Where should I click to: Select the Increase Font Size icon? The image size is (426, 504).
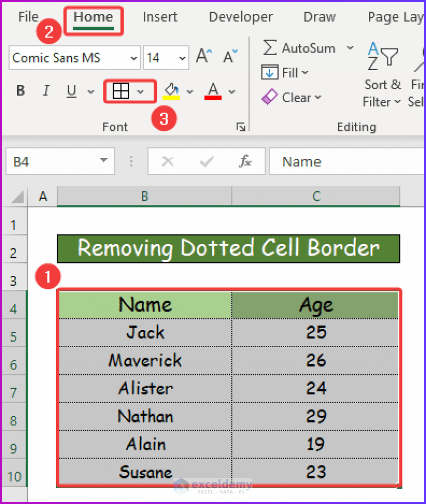204,55
